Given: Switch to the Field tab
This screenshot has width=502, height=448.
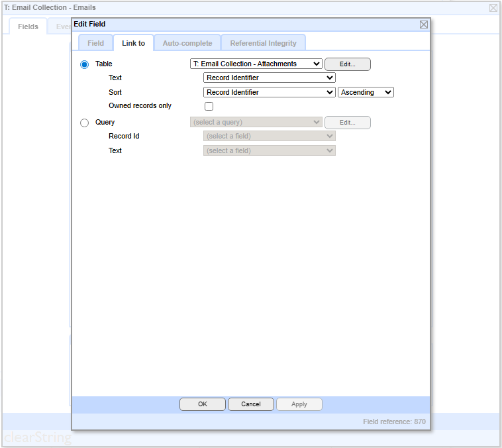Looking at the screenshot, I should tap(95, 43).
